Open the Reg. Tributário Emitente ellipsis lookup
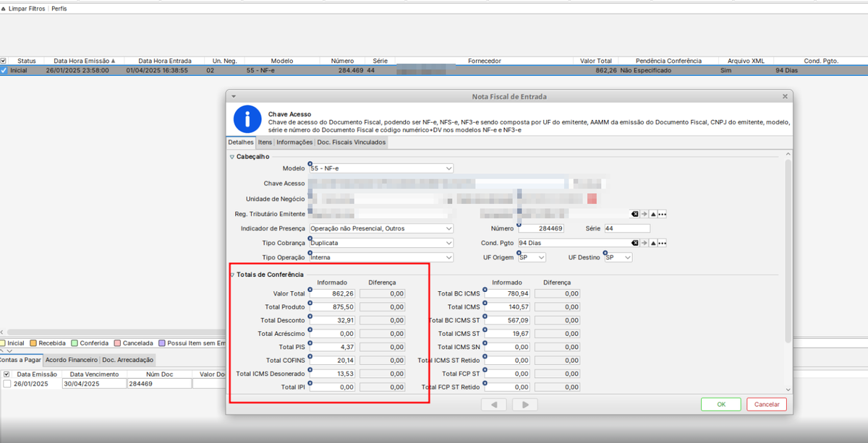 click(x=661, y=214)
